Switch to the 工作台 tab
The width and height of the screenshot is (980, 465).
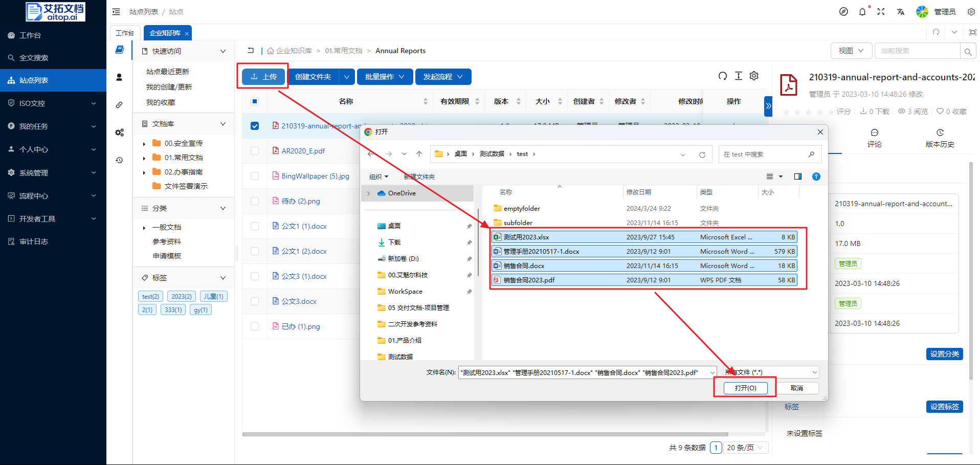click(x=124, y=33)
